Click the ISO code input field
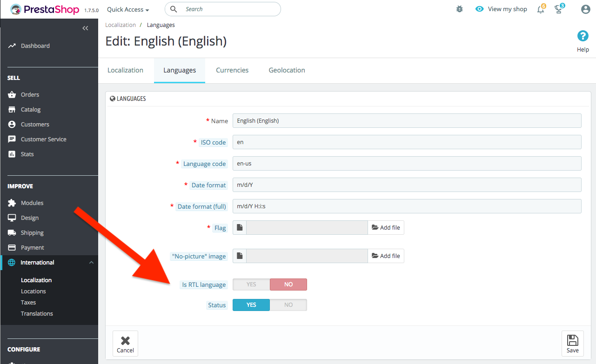Viewport: 596px width, 364px height. [407, 142]
